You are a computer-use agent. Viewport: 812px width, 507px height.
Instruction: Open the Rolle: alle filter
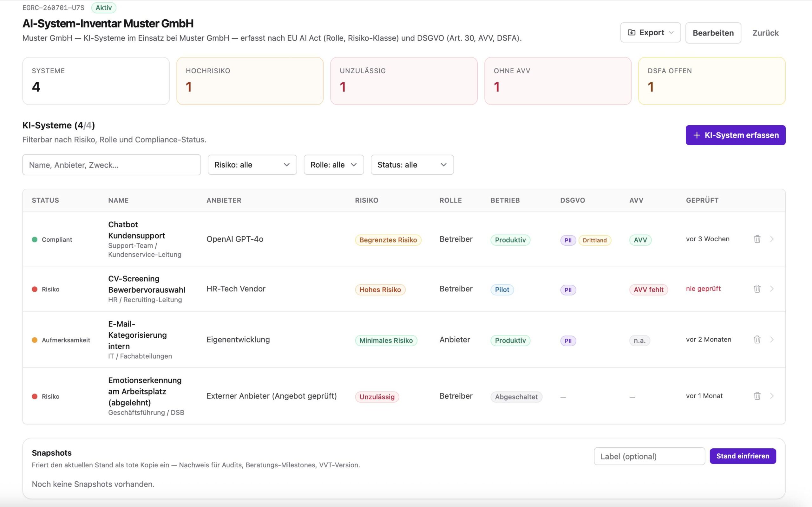[x=334, y=165]
